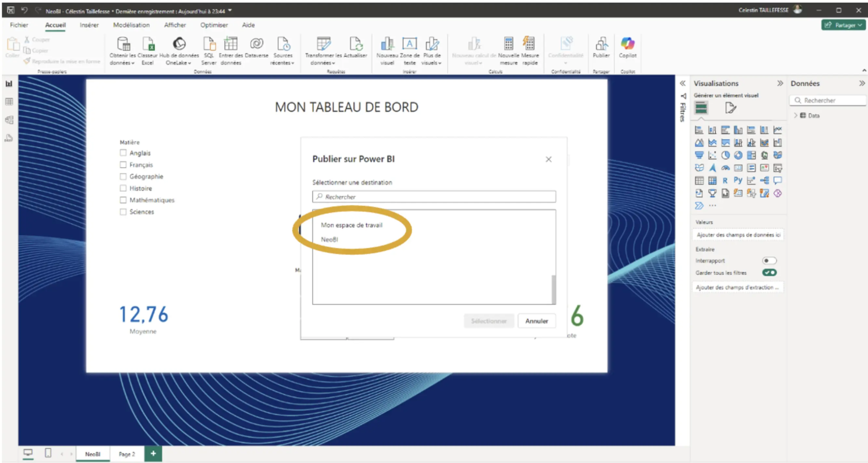Click the Publier ribbon button
The width and height of the screenshot is (868, 463).
[601, 48]
